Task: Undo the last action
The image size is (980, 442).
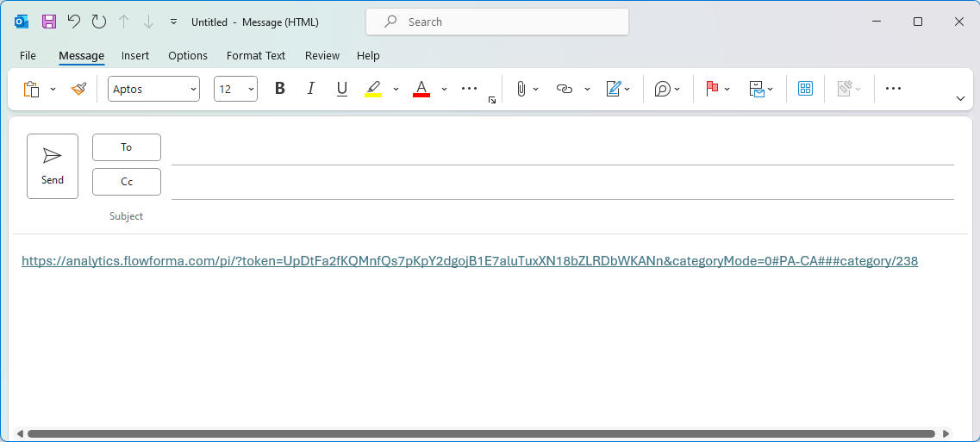Action: coord(74,22)
